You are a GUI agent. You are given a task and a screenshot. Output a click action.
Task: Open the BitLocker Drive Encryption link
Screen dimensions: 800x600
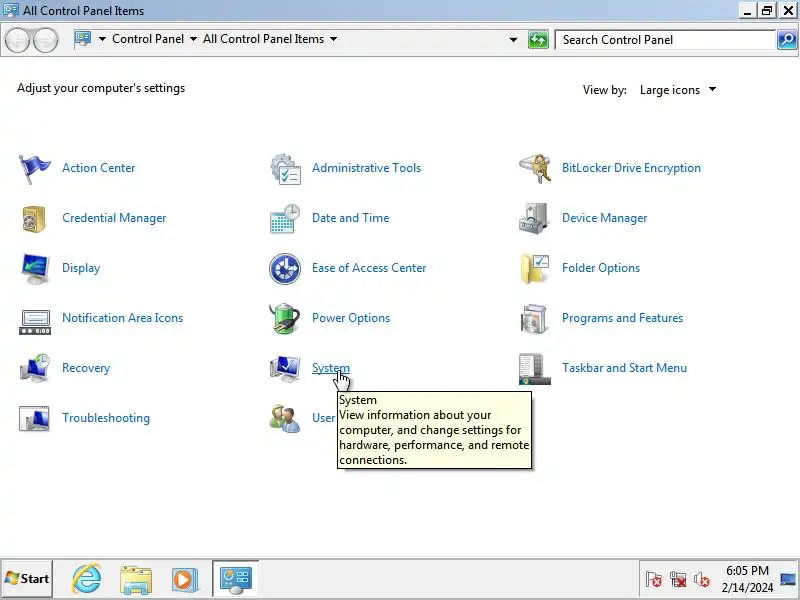tap(631, 168)
